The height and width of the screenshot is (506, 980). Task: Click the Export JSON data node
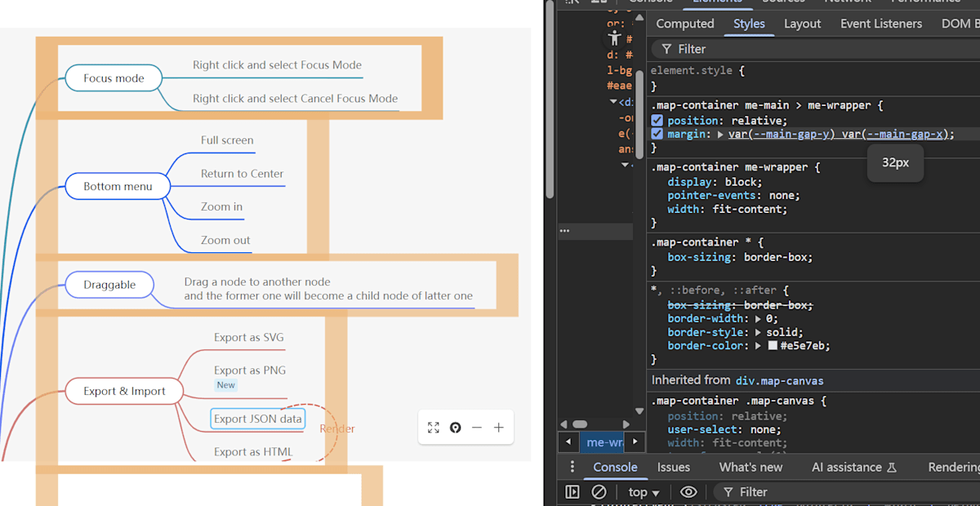tap(258, 419)
